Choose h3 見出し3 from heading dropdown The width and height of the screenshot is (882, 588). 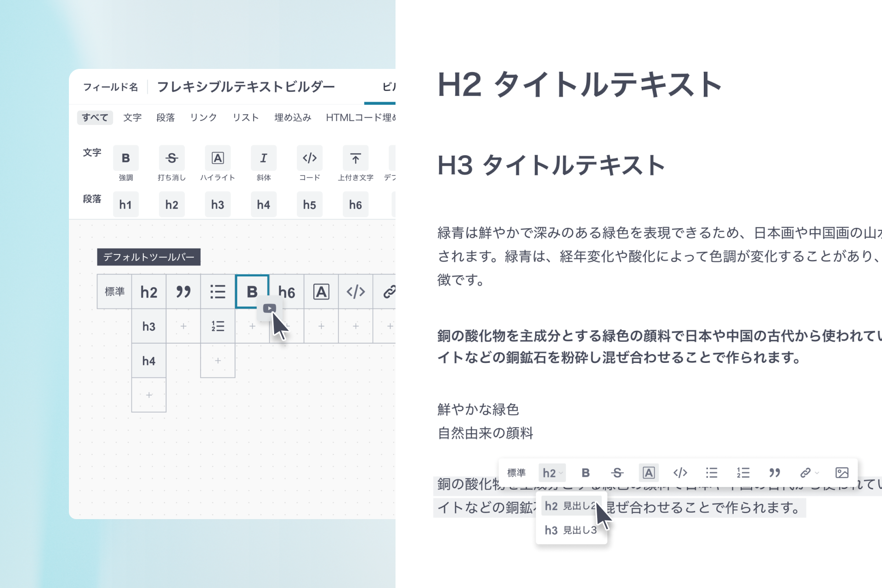(571, 530)
